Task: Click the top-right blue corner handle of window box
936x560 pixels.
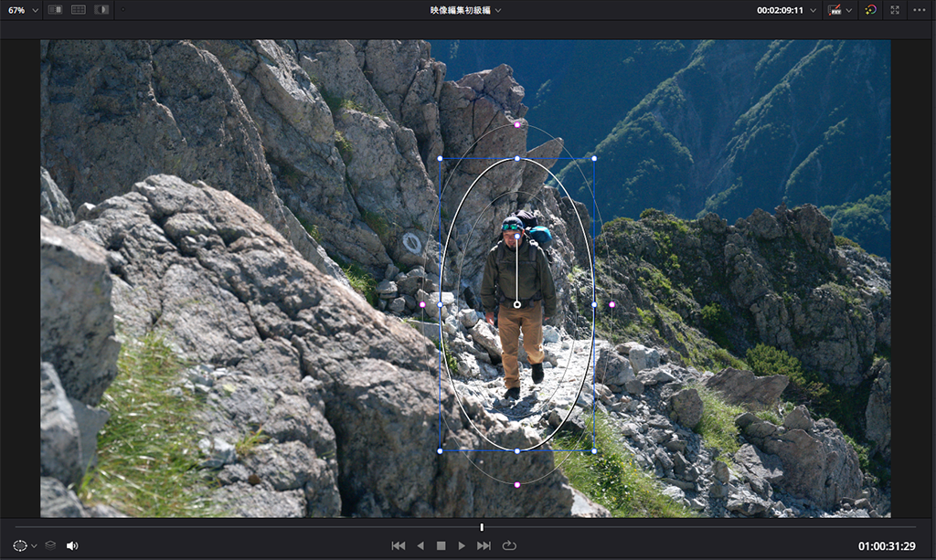Action: click(594, 159)
